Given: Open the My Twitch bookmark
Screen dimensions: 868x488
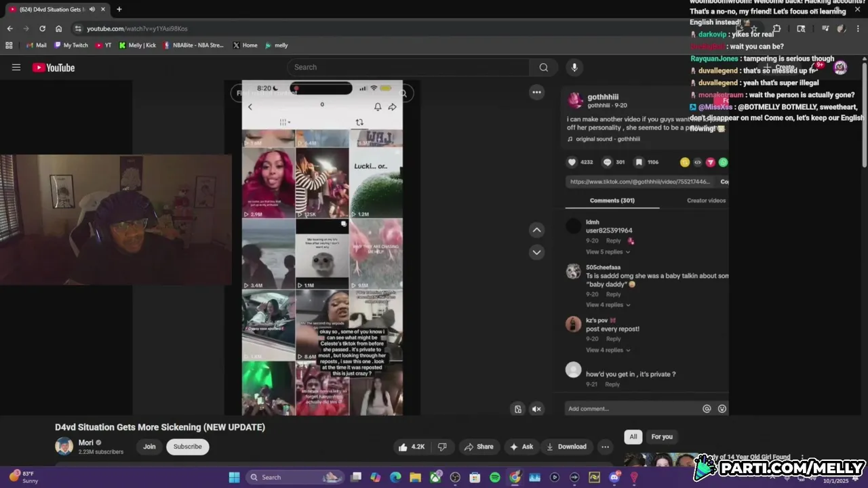Looking at the screenshot, I should (x=71, y=45).
